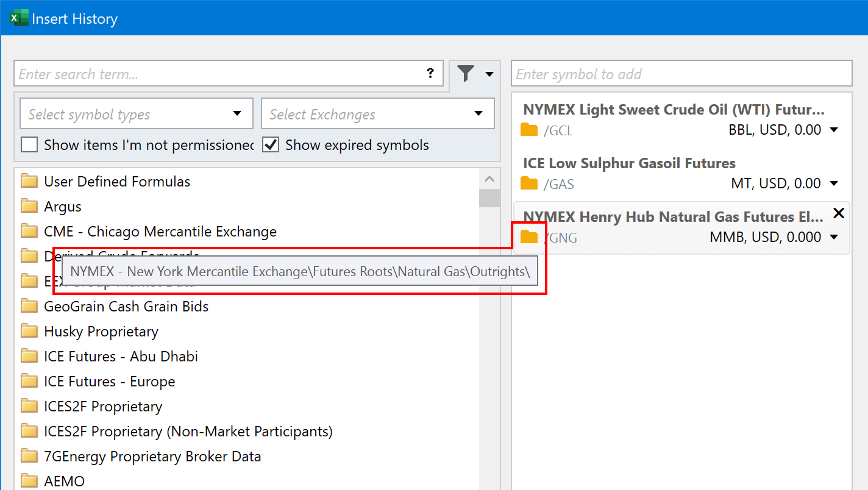Select Husky Proprietary tree item

pyautogui.click(x=101, y=332)
